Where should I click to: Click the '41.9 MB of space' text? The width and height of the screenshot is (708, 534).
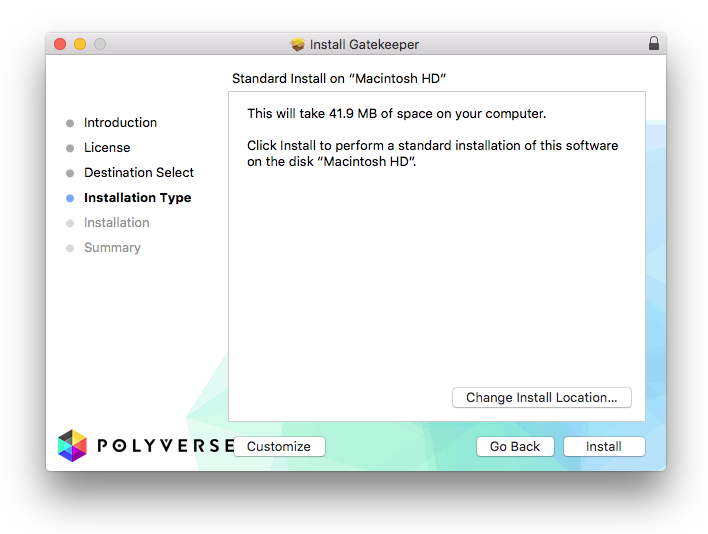point(380,113)
